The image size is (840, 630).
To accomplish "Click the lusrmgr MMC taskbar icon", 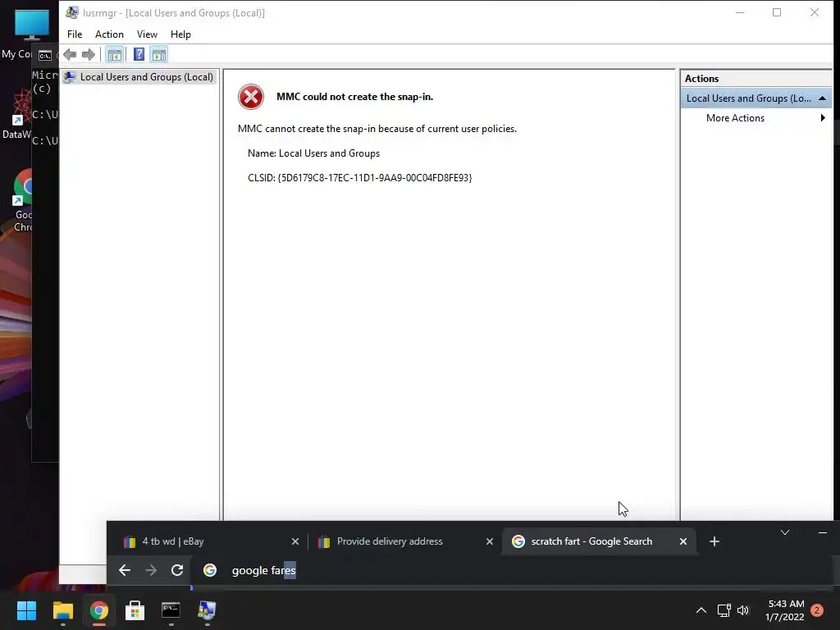I will (x=207, y=610).
